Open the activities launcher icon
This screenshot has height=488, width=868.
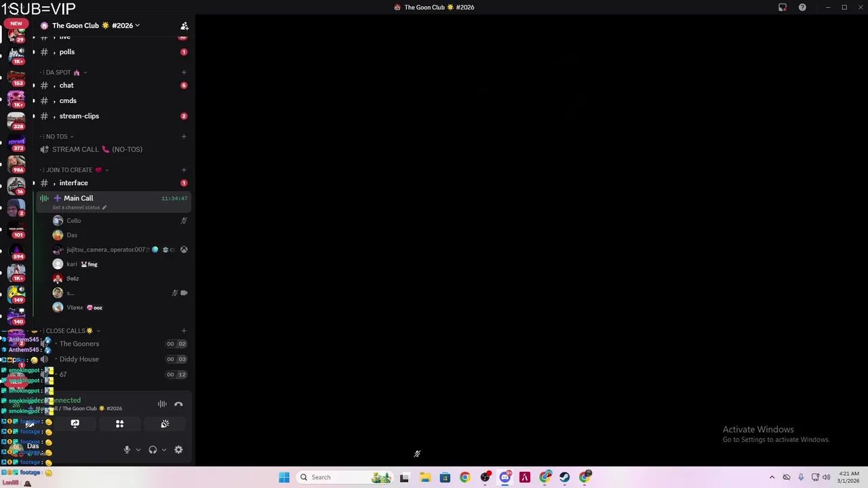119,424
